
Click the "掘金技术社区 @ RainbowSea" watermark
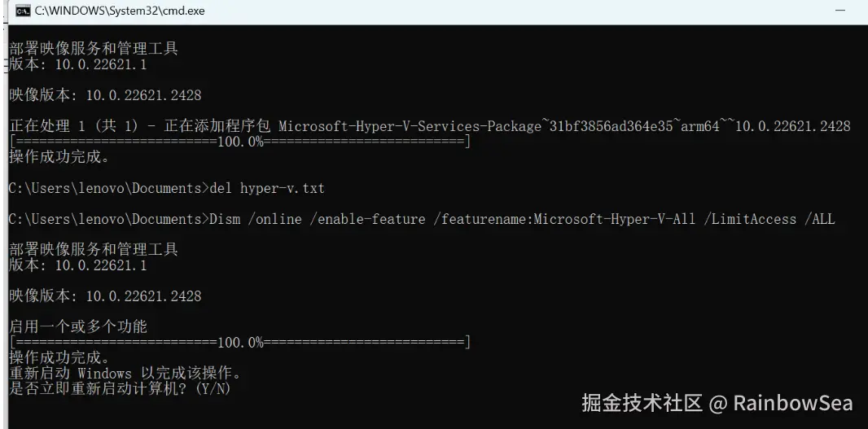[x=717, y=402]
